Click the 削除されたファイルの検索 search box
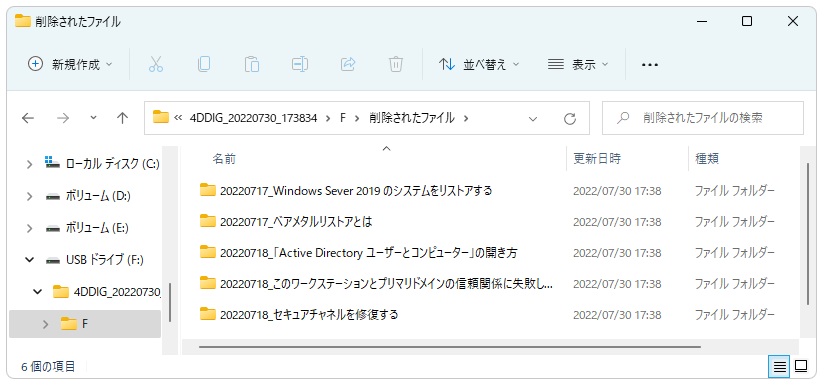Viewport: 821px width, 382px height. pos(703,118)
